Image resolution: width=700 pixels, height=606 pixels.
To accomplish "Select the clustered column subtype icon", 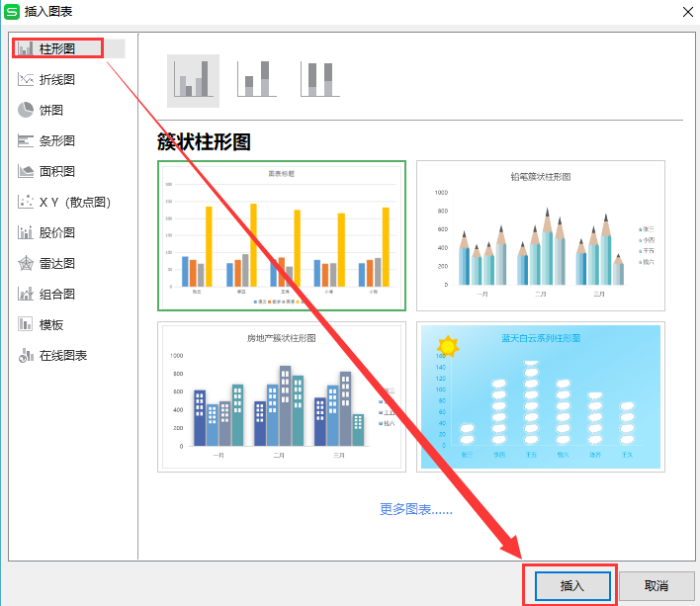I will (193, 80).
